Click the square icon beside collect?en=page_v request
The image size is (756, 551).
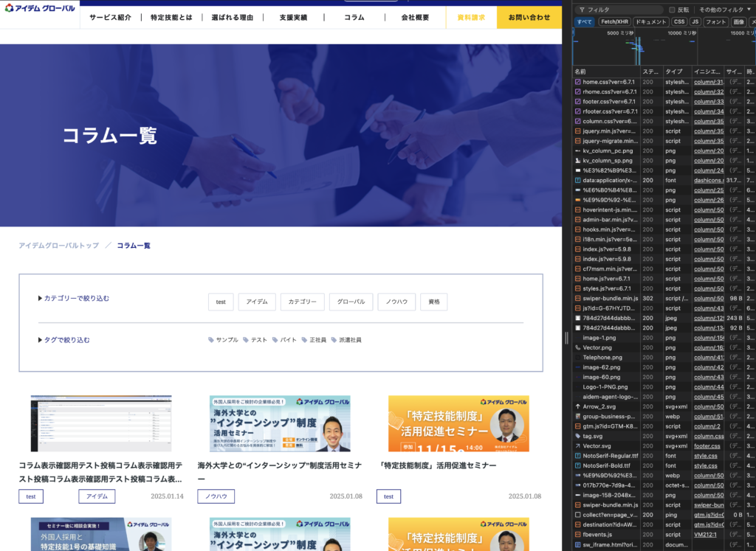[577, 515]
